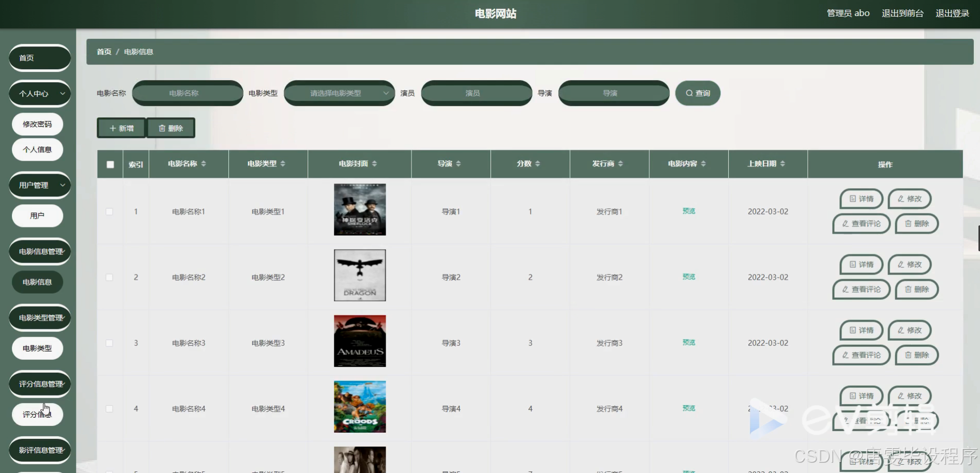Click 修改 for 电影名称2 row
Screen dimensions: 980x473
(x=910, y=265)
